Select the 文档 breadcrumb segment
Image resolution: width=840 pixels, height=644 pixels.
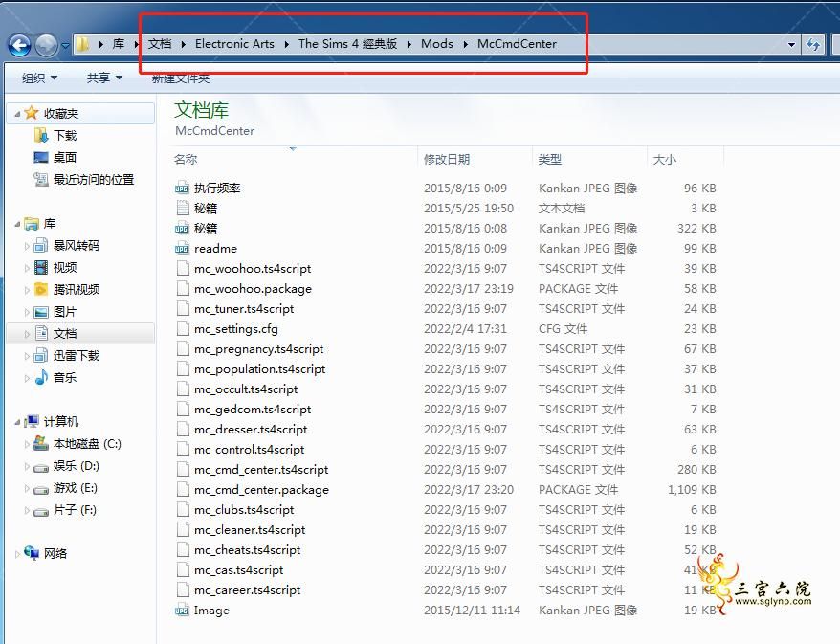[160, 44]
